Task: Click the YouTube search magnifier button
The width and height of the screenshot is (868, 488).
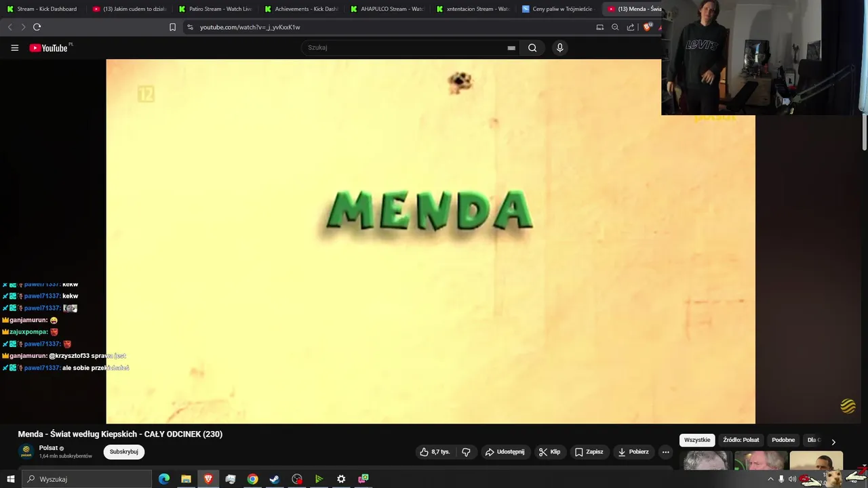Action: [x=532, y=47]
